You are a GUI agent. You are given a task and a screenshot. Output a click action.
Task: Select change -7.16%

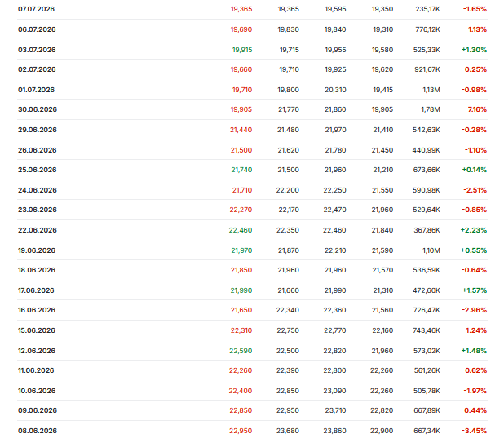pos(475,109)
